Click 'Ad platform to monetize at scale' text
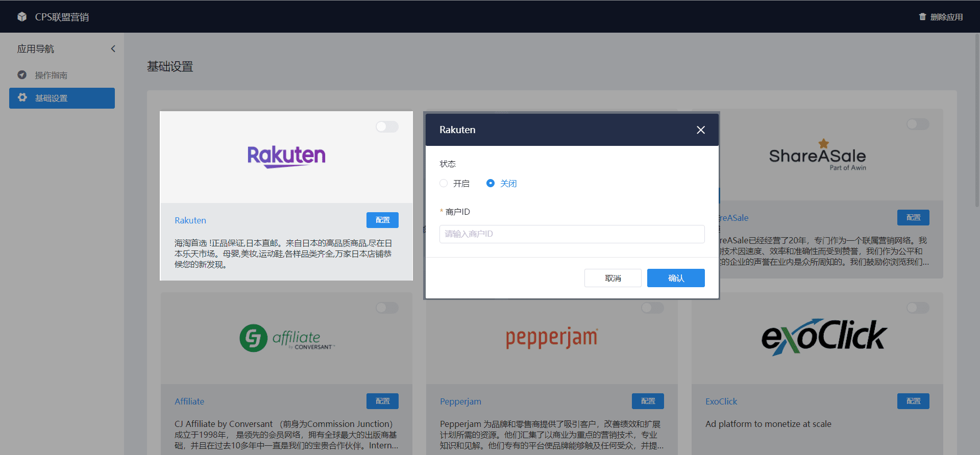 point(768,424)
